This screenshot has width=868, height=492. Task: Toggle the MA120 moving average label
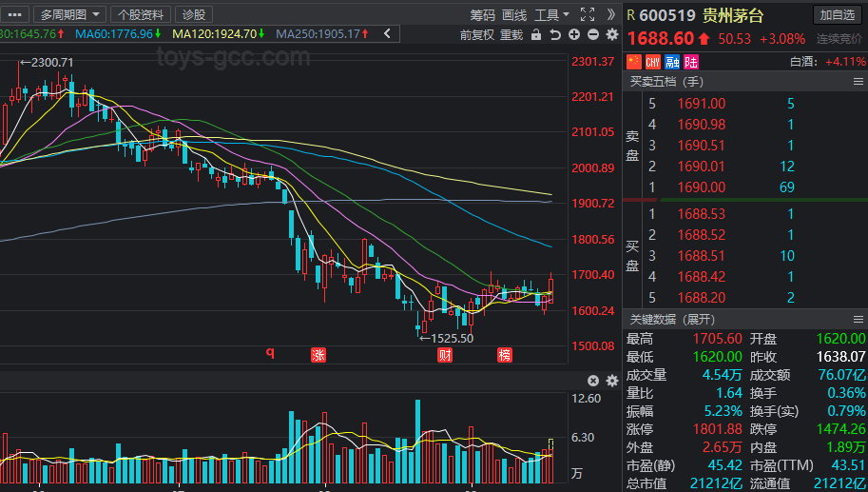click(x=218, y=34)
